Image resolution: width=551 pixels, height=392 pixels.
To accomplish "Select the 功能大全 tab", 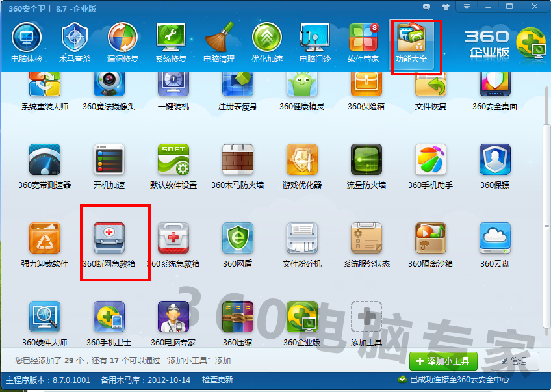I will (412, 43).
